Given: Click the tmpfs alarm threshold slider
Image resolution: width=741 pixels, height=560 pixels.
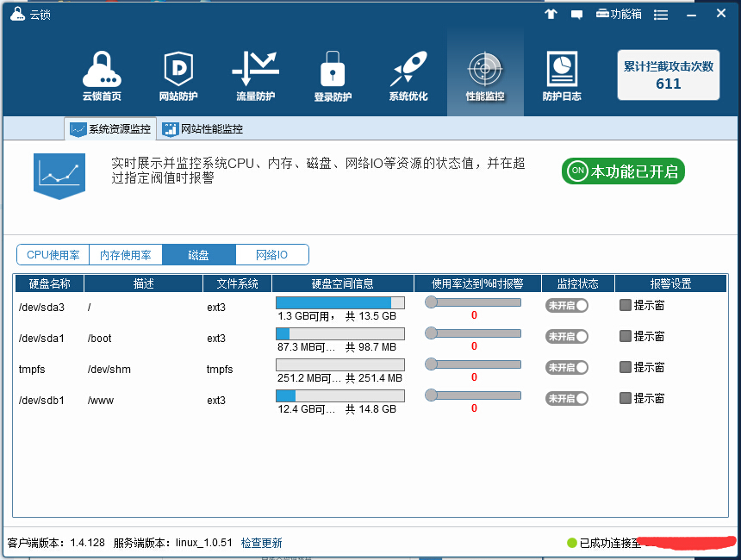Looking at the screenshot, I should 474,364.
